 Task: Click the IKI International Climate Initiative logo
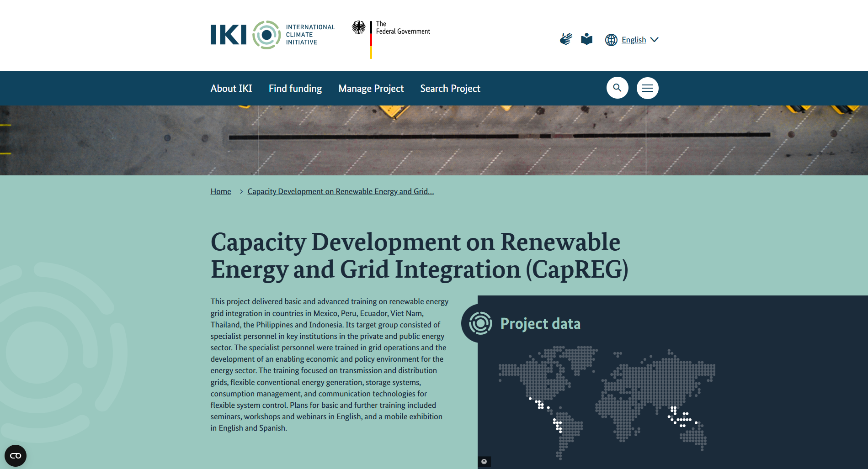point(272,35)
